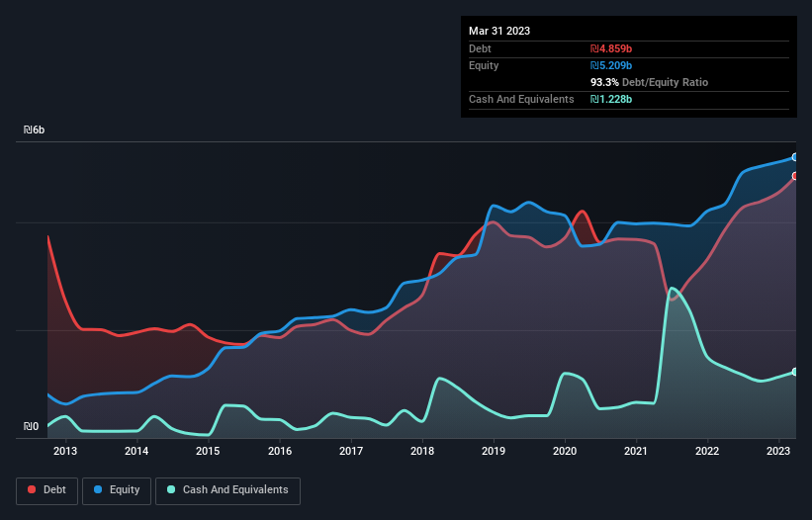The height and width of the screenshot is (520, 812).
Task: Click the teal dot in Cash legend
Action: pos(171,489)
